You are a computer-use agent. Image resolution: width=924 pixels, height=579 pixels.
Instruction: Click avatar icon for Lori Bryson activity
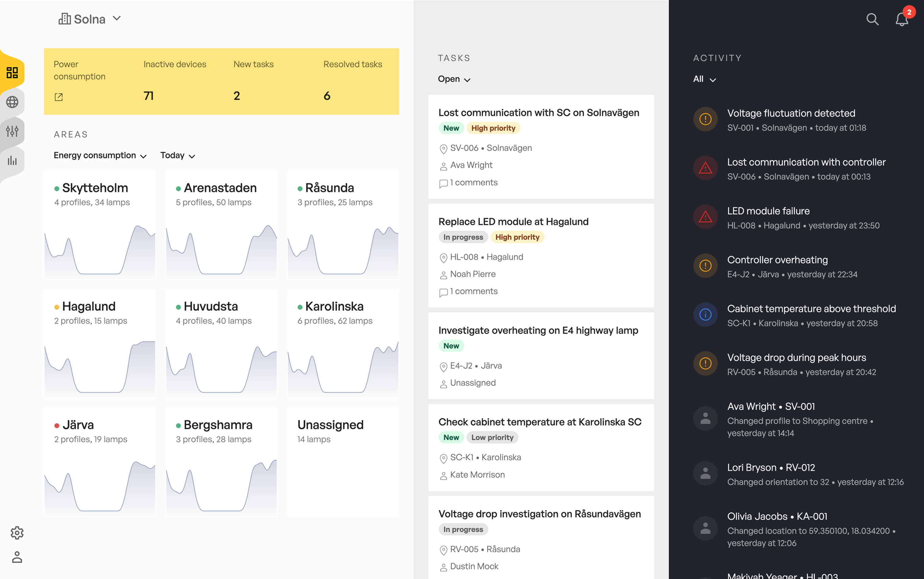(705, 474)
